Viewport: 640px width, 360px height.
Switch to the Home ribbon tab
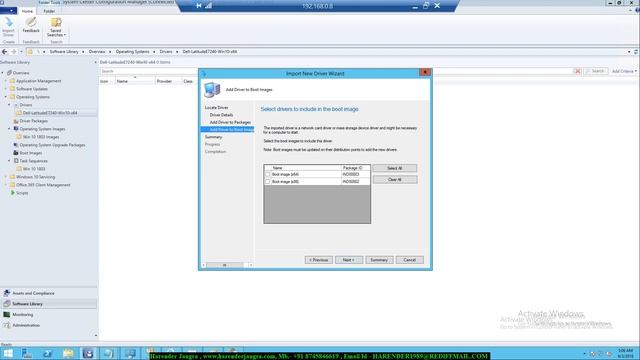point(27,11)
